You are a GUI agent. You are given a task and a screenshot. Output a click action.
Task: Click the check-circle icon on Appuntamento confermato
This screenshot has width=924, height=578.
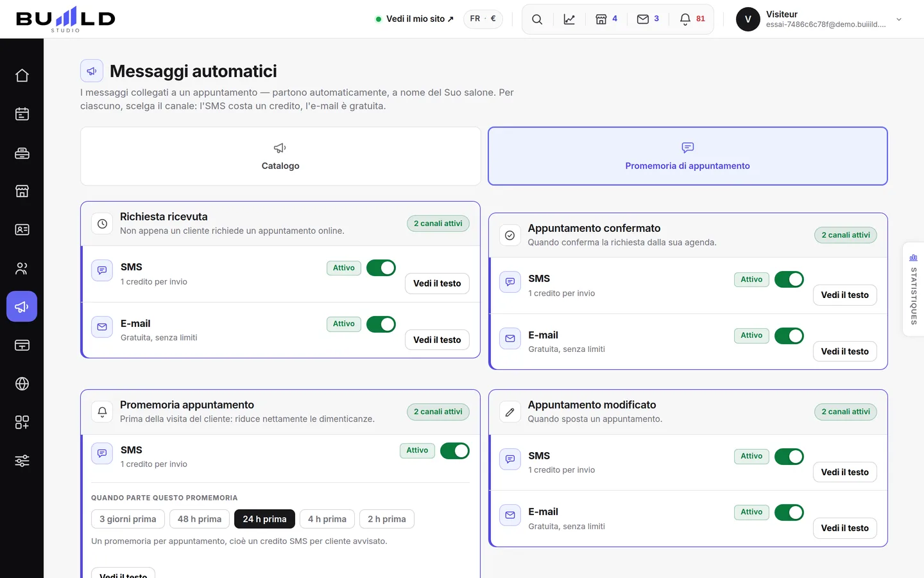tap(509, 235)
